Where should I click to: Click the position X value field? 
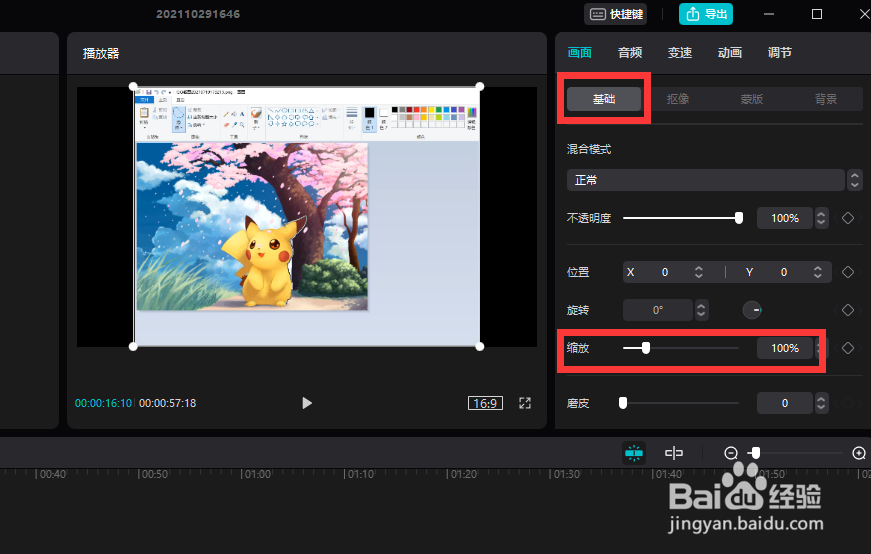tap(665, 272)
